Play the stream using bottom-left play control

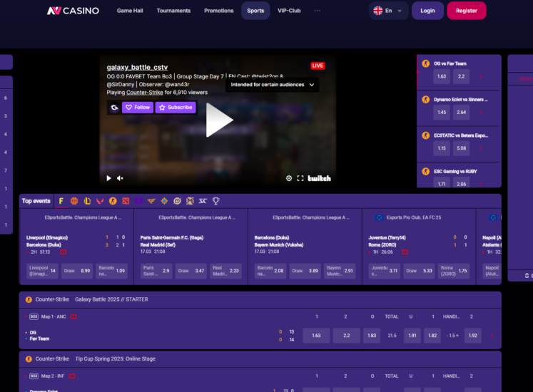click(108, 178)
